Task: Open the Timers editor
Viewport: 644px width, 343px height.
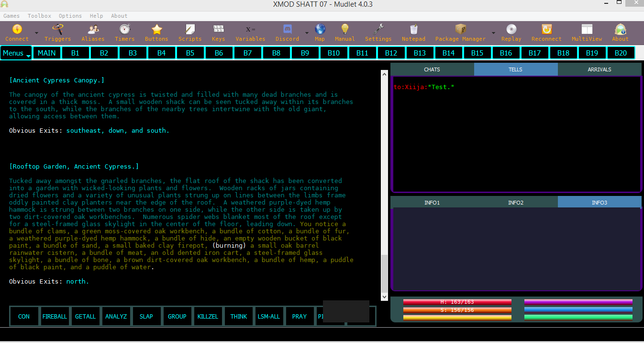Action: point(124,33)
